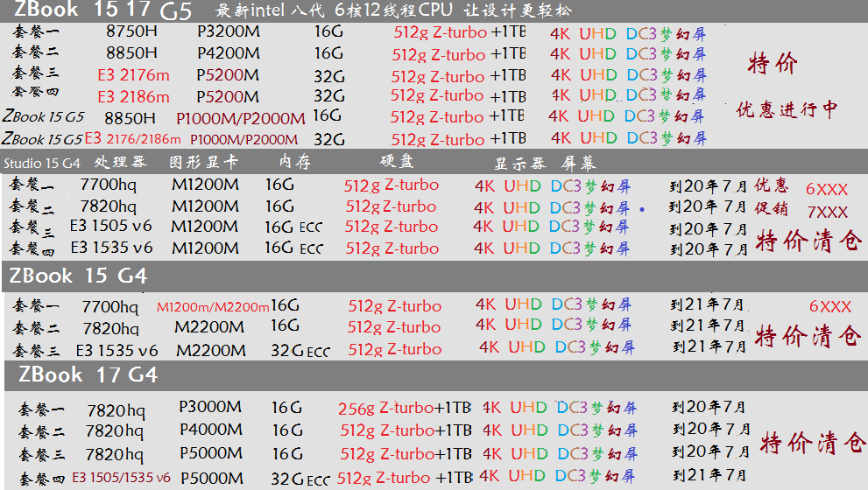Viewport: 868px width, 490px height.
Task: Click the '屏幕' column header
Action: [578, 163]
